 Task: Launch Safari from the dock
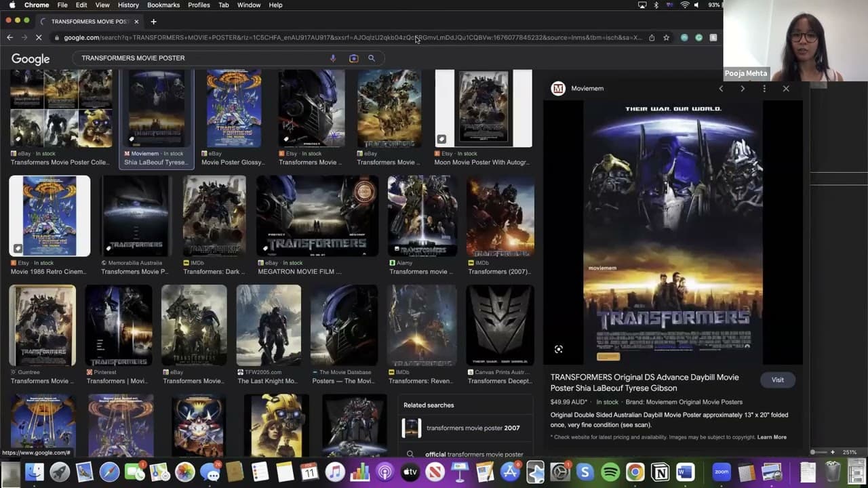pos(110,472)
